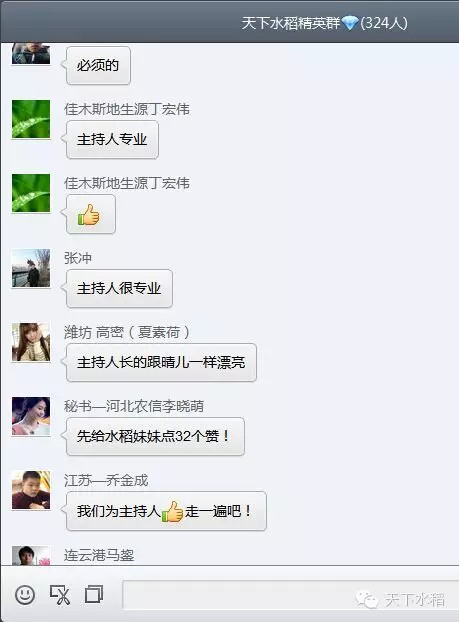Open 夏素荷's profile avatar

[31, 342]
